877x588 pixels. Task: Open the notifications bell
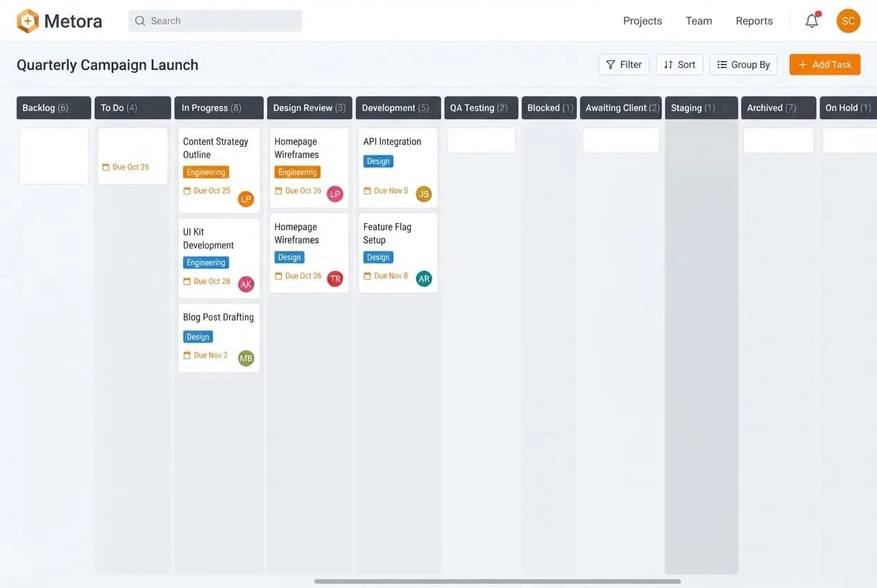[x=812, y=21]
